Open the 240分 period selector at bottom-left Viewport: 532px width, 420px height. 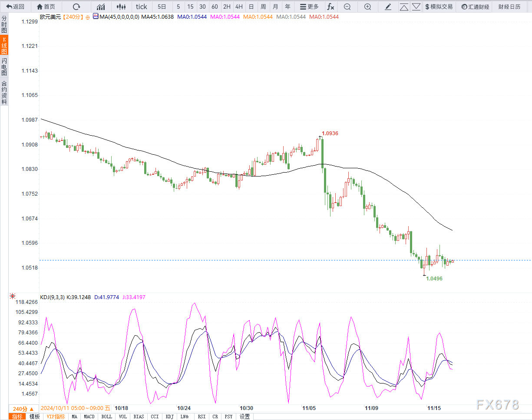23,409
